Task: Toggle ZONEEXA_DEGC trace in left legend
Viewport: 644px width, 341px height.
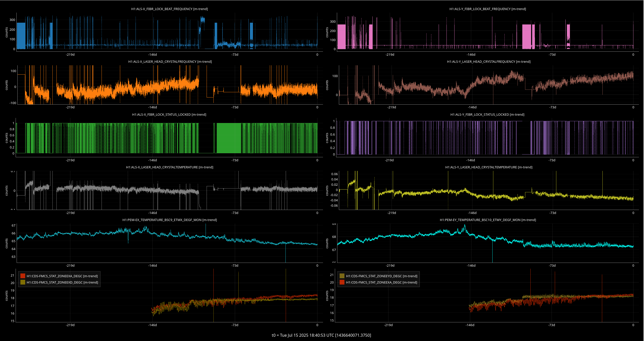Action: click(59, 276)
